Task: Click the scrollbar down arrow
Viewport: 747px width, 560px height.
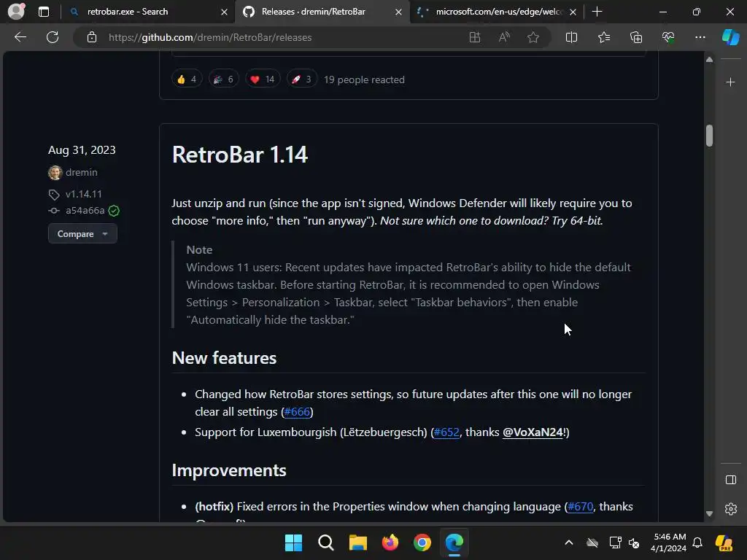Action: [709, 514]
